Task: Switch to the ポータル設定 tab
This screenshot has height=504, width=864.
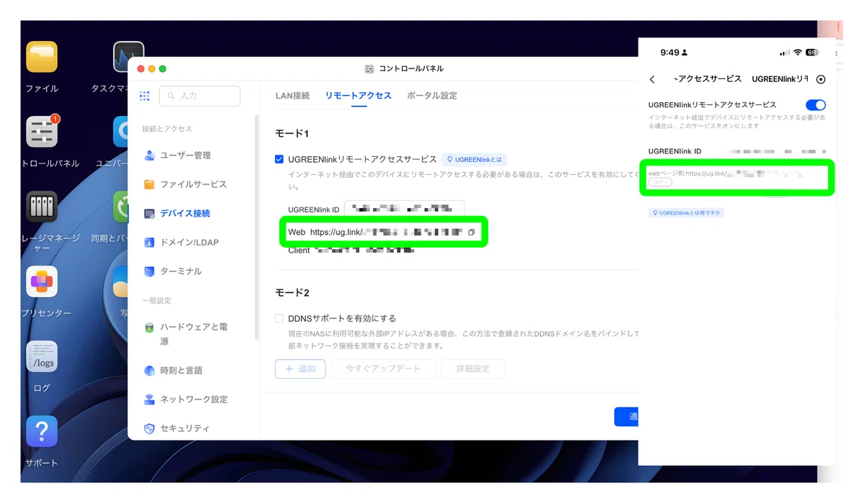Action: tap(432, 96)
